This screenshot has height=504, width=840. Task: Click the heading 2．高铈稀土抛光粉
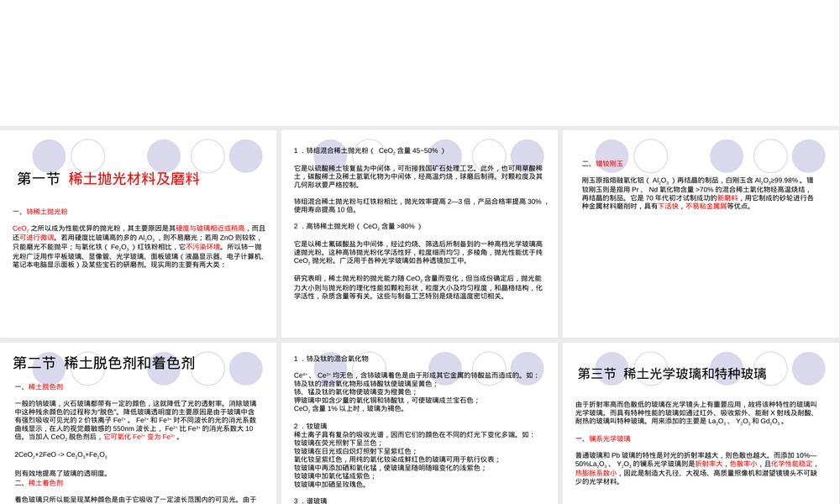pyautogui.click(x=357, y=227)
